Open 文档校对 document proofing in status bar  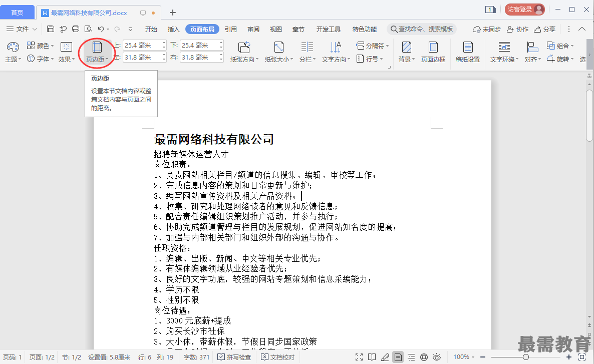(277, 357)
